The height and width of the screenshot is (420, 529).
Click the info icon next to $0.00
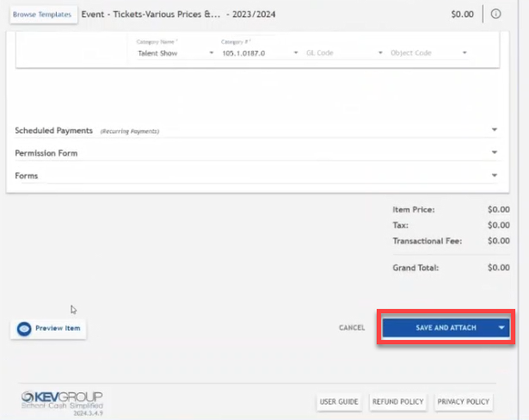tap(495, 14)
